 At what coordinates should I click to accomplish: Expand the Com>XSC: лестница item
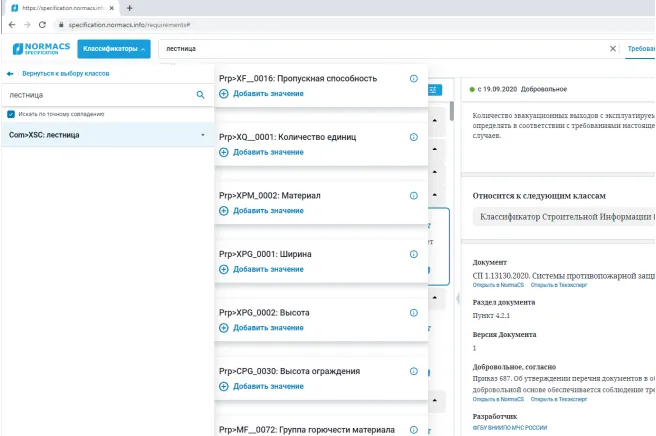click(202, 135)
